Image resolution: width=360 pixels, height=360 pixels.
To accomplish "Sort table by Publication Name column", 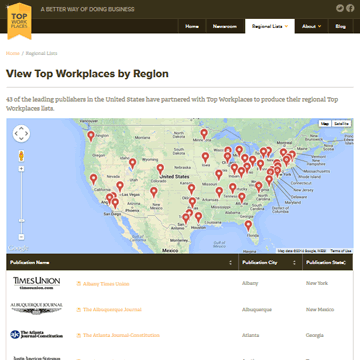I will 122,262.
